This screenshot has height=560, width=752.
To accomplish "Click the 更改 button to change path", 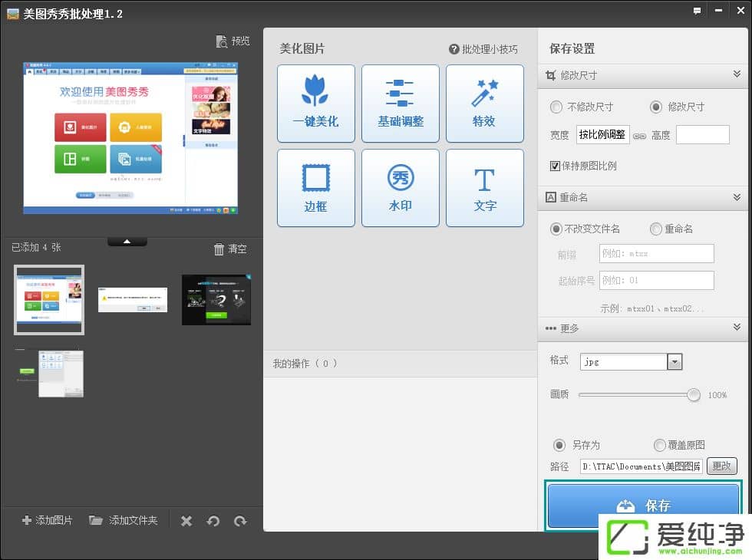I will point(721,466).
